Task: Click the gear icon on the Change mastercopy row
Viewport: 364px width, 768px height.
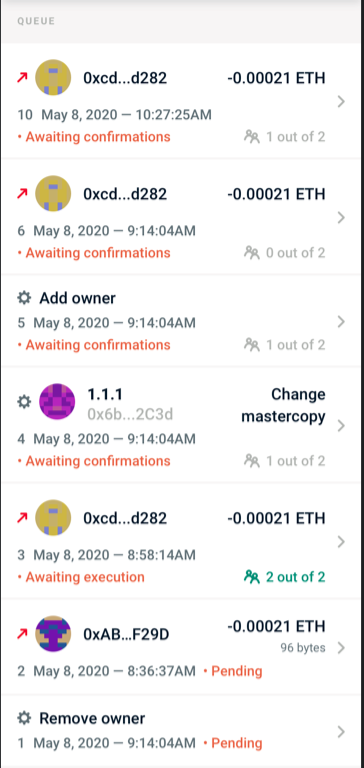Action: pos(24,402)
